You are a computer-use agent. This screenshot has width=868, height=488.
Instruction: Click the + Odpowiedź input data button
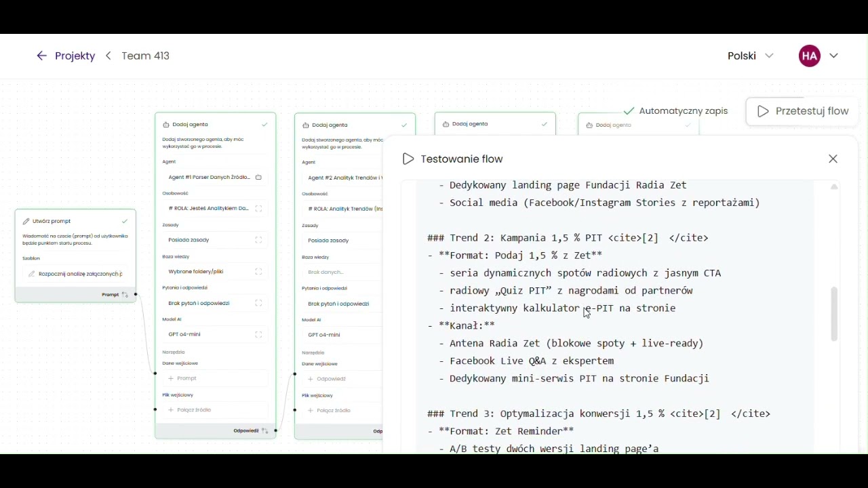[x=342, y=379]
